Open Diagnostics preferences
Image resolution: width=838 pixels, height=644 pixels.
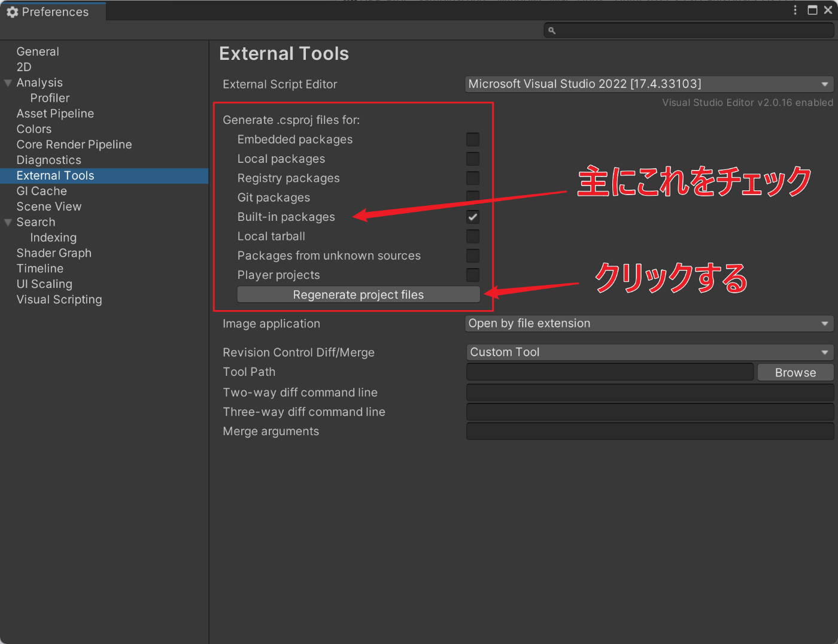click(49, 160)
